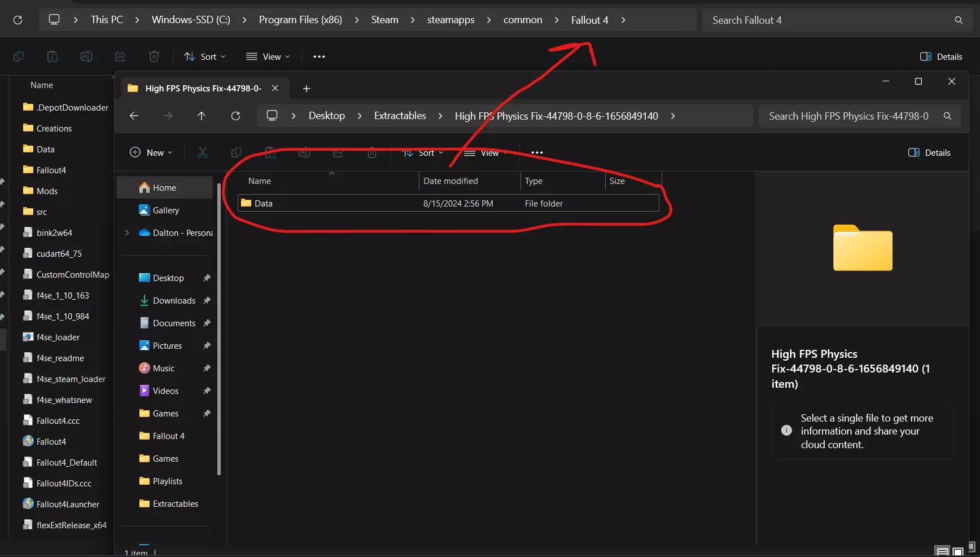The width and height of the screenshot is (980, 557).
Task: Click search icon in Fallout 4 search box
Action: click(x=959, y=20)
